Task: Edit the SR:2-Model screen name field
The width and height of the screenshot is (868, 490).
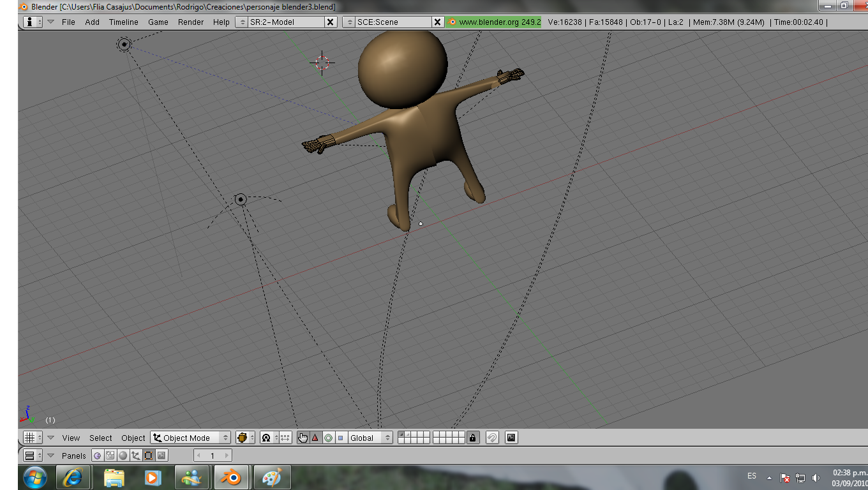Action: coord(287,22)
